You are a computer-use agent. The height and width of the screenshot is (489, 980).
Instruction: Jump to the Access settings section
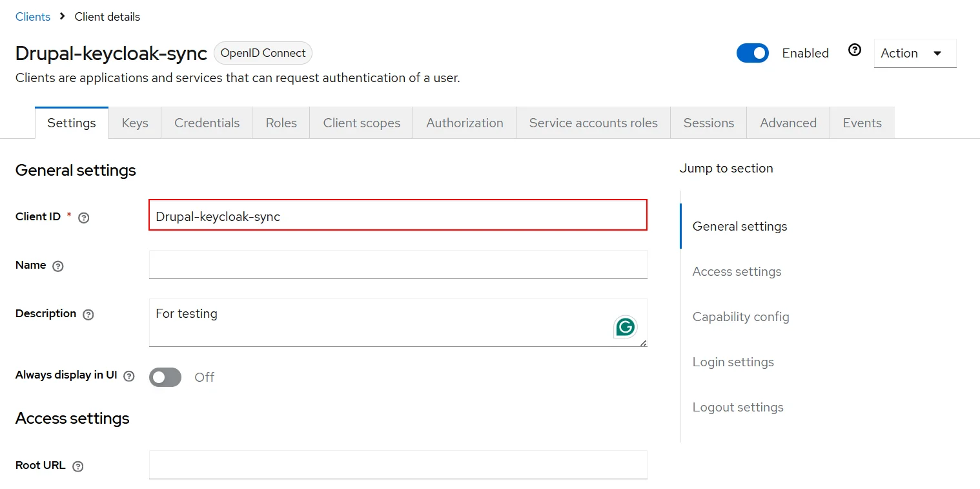pyautogui.click(x=736, y=271)
